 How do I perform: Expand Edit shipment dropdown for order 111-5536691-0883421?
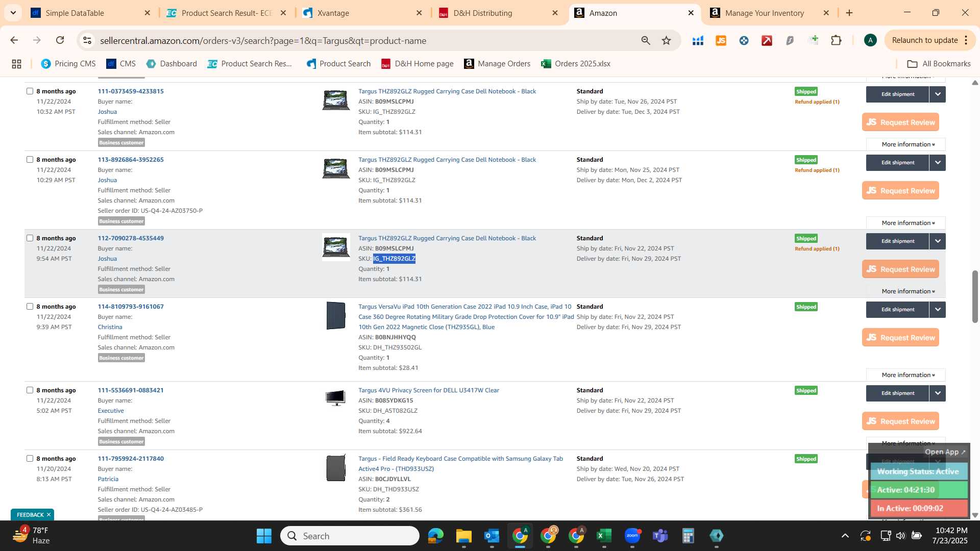point(938,393)
